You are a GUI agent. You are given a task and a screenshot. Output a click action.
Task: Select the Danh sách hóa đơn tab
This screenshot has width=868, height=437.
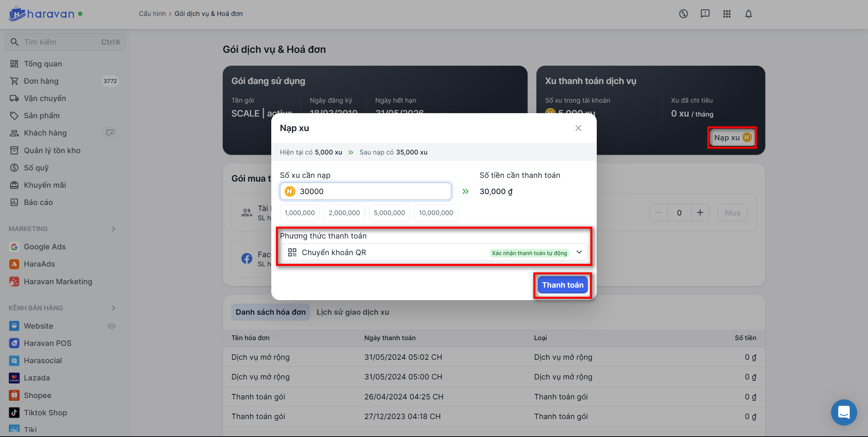coord(270,312)
